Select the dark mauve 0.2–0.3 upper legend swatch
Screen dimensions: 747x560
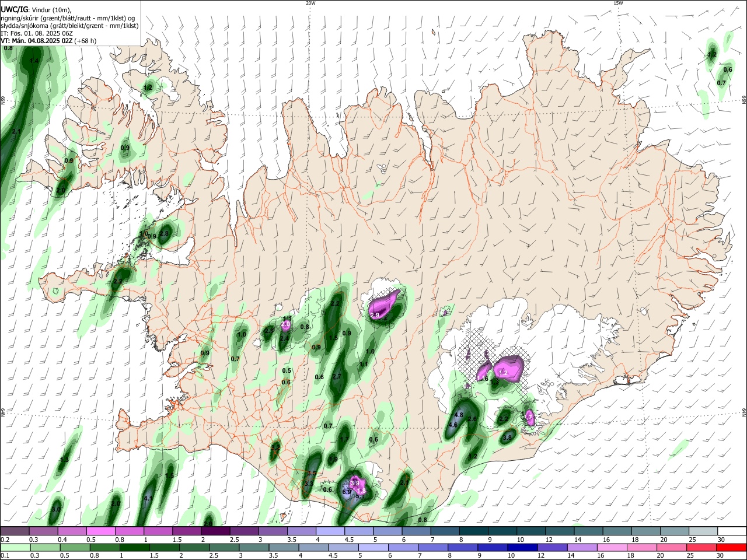pos(15,531)
